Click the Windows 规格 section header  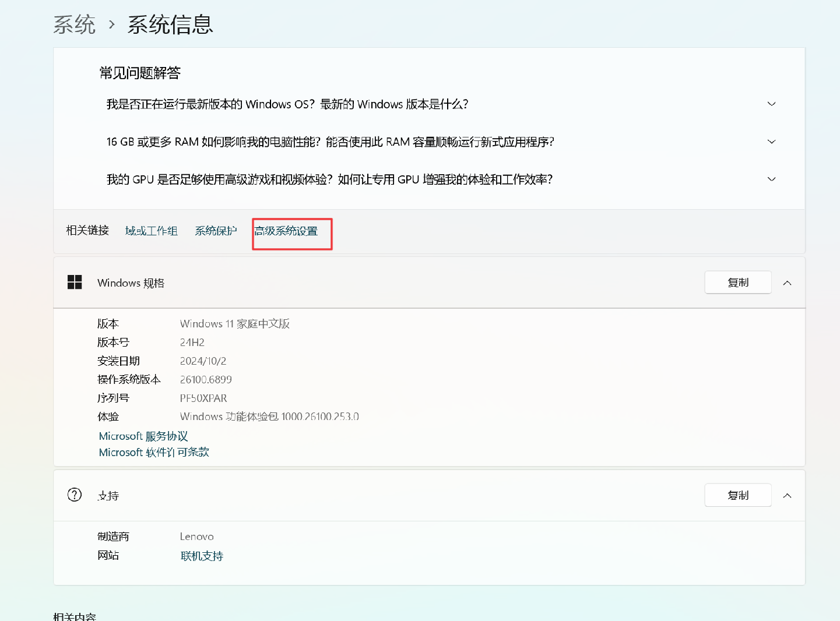click(429, 283)
